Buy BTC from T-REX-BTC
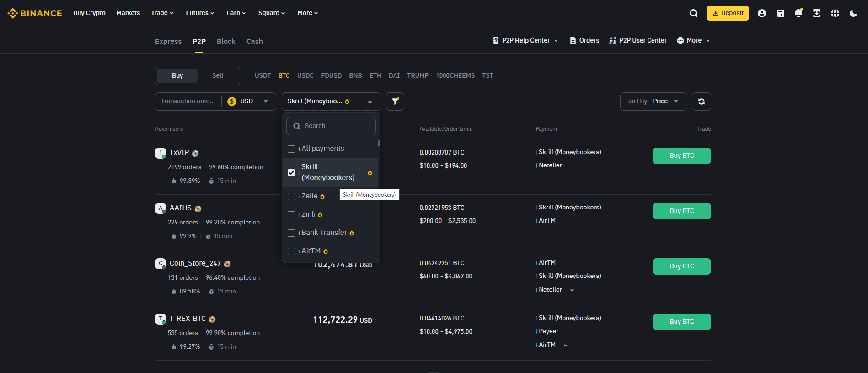The height and width of the screenshot is (373, 868). (x=682, y=322)
